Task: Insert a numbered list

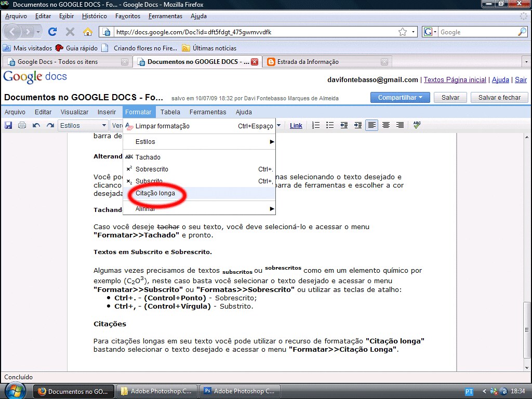Action: coord(315,125)
